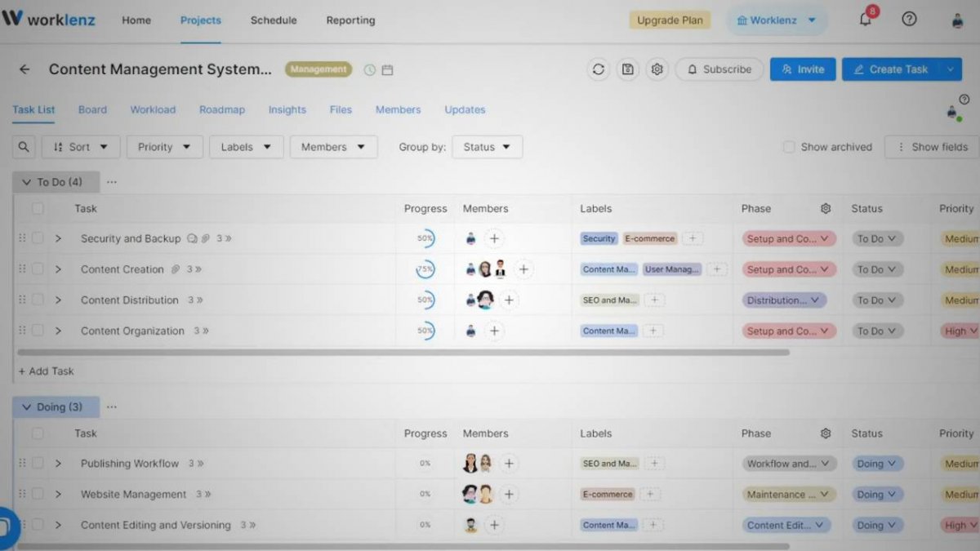Open the Group by Status dropdown
The image size is (980, 551).
click(487, 147)
